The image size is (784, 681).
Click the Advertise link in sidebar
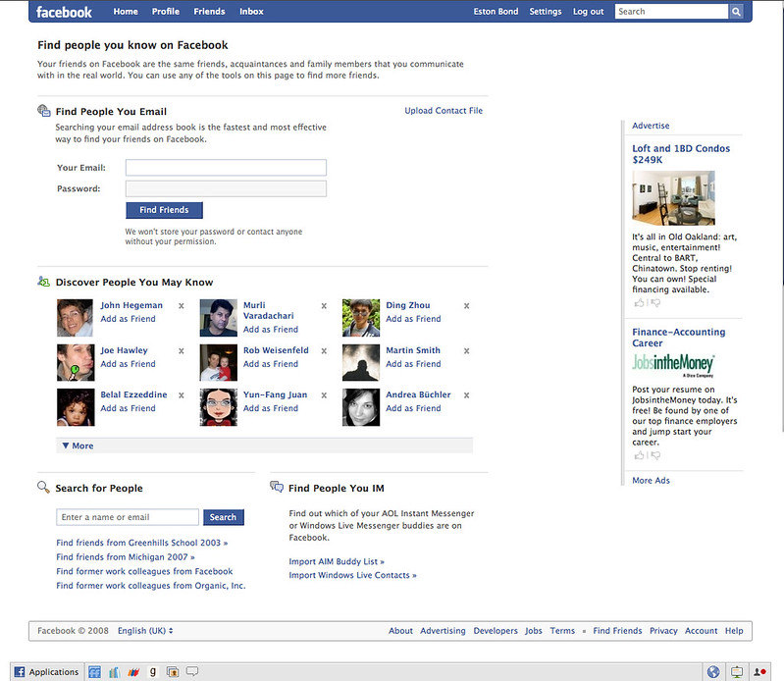pyautogui.click(x=651, y=126)
